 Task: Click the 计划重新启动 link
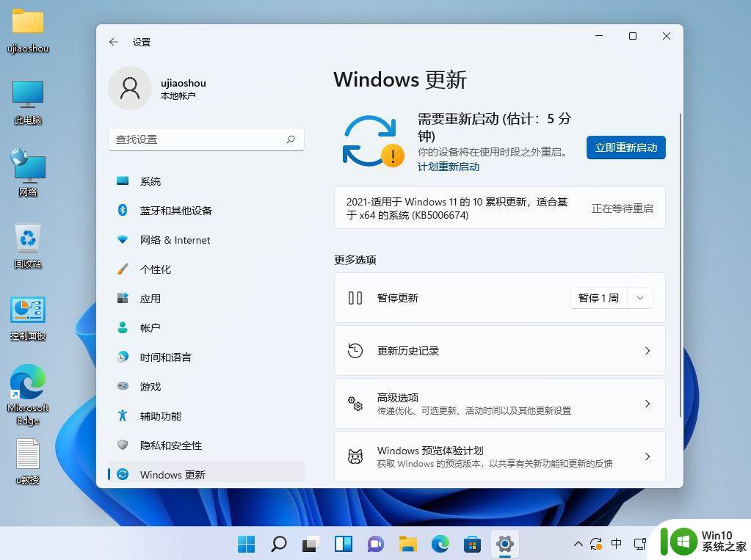449,167
